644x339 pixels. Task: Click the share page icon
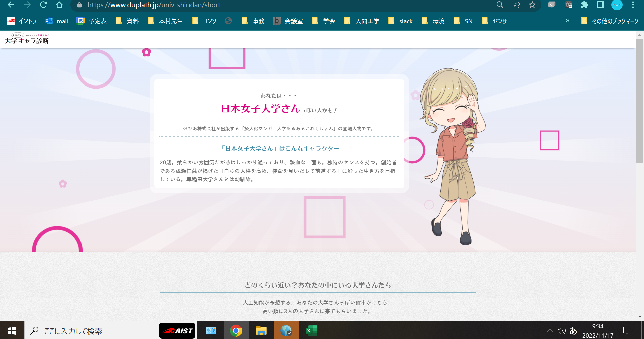(516, 5)
